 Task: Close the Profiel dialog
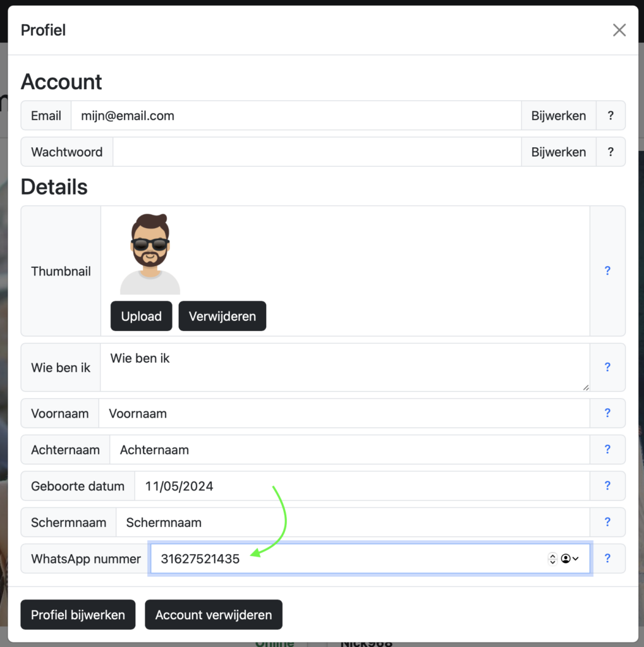coord(619,30)
